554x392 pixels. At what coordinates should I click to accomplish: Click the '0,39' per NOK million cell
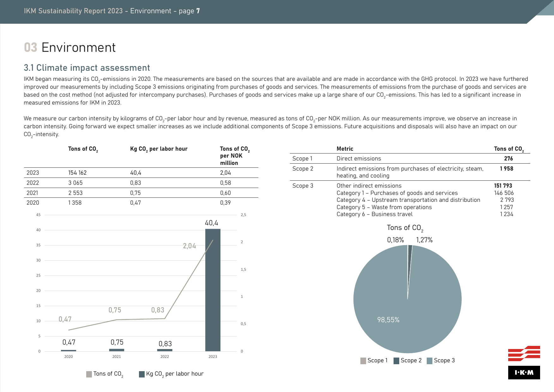(x=226, y=203)
